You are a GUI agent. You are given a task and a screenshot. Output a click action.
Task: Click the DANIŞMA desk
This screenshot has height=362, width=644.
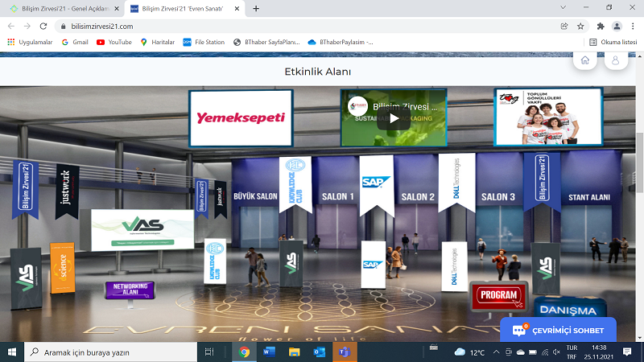tap(569, 308)
